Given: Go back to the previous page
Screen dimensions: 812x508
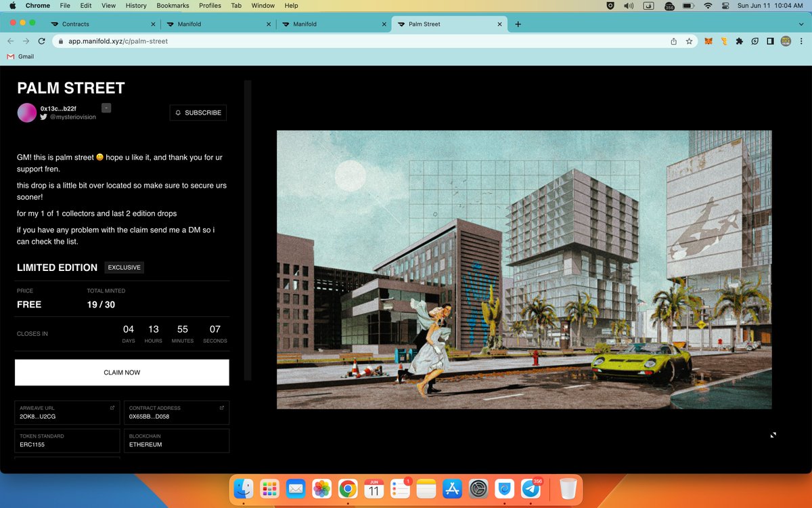Looking at the screenshot, I should 10,41.
